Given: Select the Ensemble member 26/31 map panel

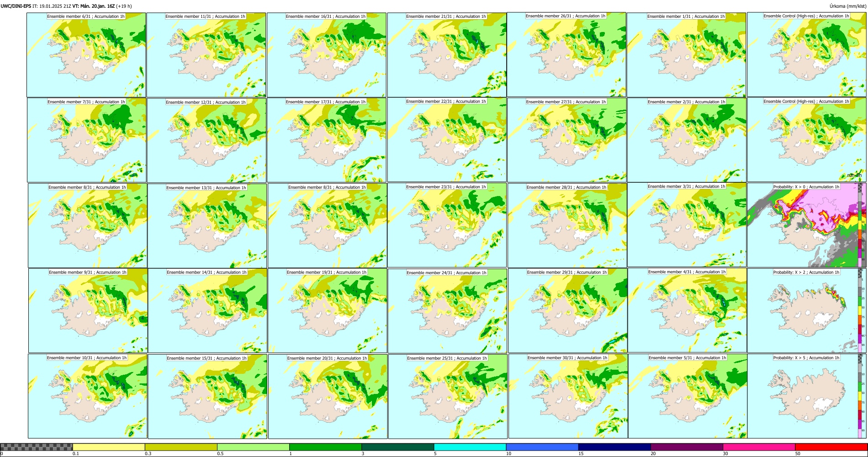Looking at the screenshot, I should click(x=566, y=54).
